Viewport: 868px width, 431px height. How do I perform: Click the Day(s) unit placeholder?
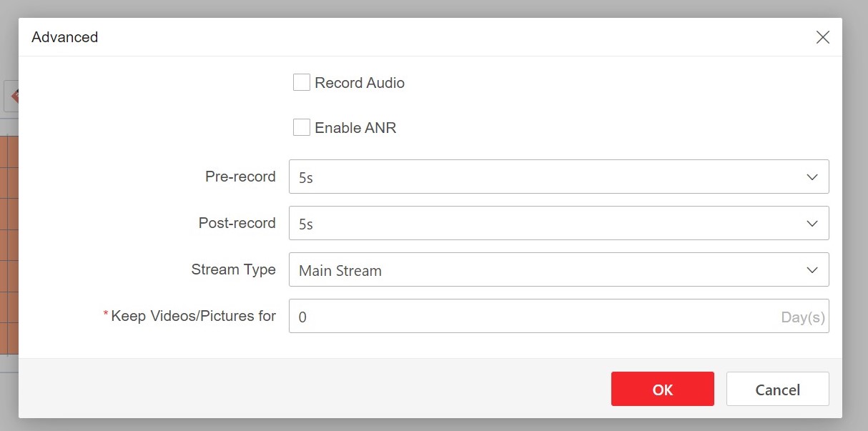point(803,317)
